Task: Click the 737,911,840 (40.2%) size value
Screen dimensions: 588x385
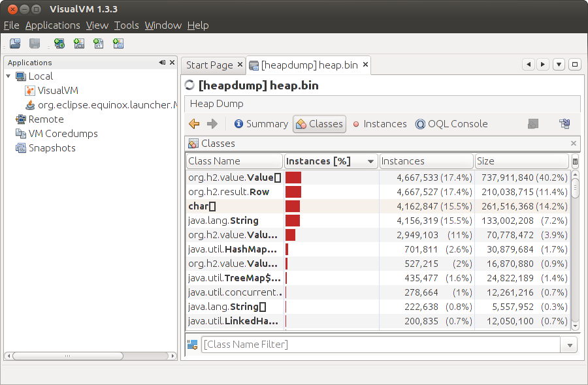Action: click(x=525, y=177)
